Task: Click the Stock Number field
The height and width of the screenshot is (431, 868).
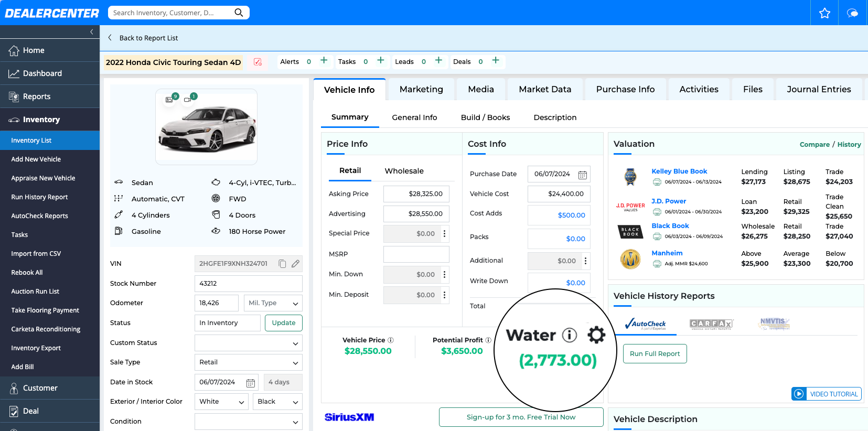Action: [x=249, y=284]
